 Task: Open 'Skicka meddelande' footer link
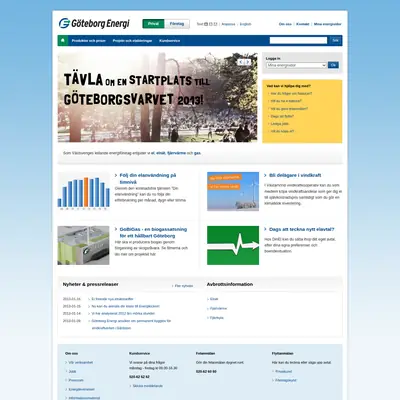click(x=148, y=386)
